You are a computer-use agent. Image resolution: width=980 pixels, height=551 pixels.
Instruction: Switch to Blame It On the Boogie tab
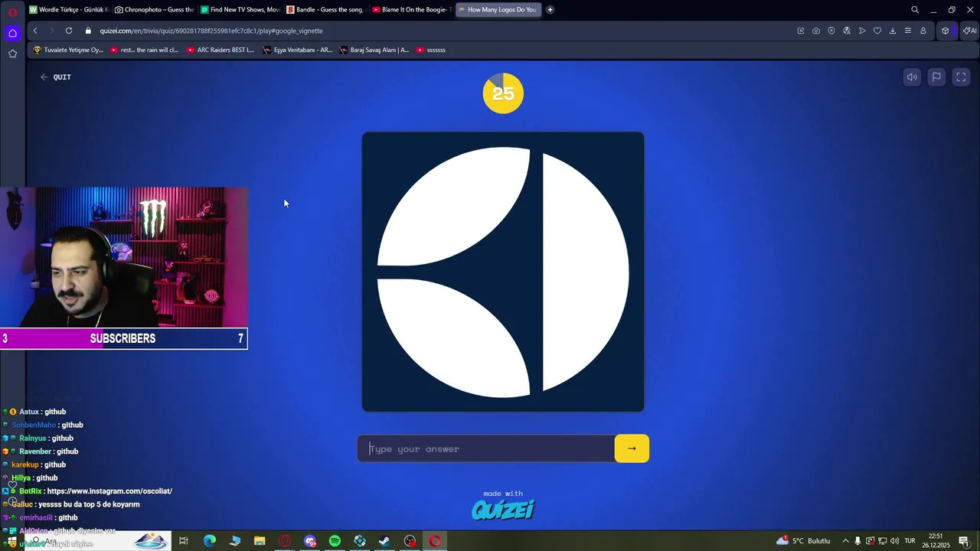[411, 10]
